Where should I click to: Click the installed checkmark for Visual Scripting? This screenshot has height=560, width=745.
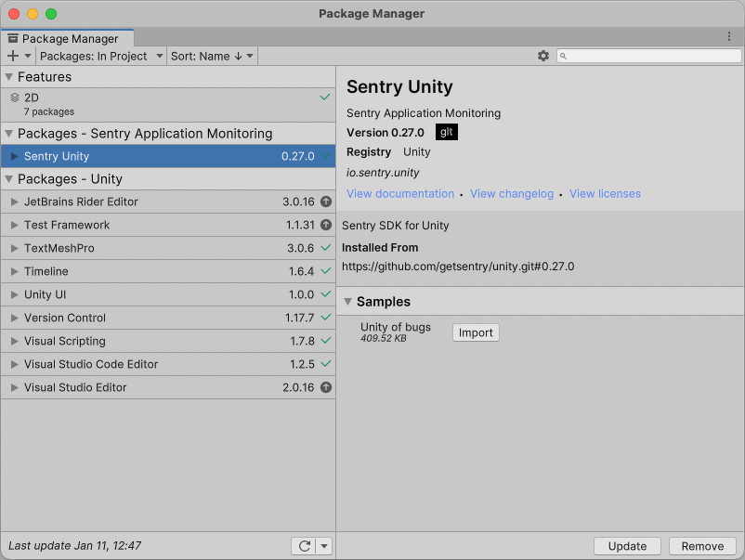pos(326,341)
